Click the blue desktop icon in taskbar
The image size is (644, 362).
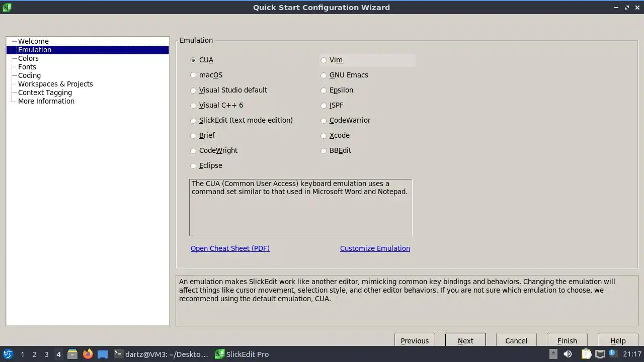(x=103, y=354)
